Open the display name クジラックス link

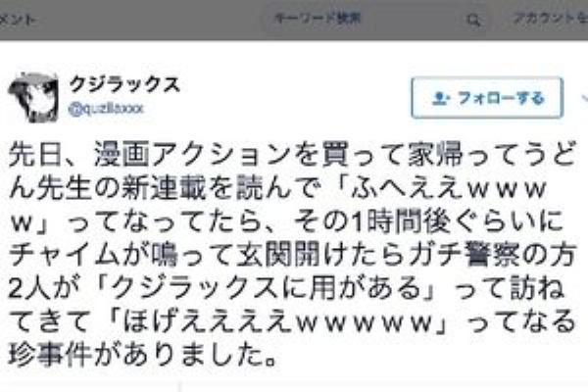pos(124,84)
